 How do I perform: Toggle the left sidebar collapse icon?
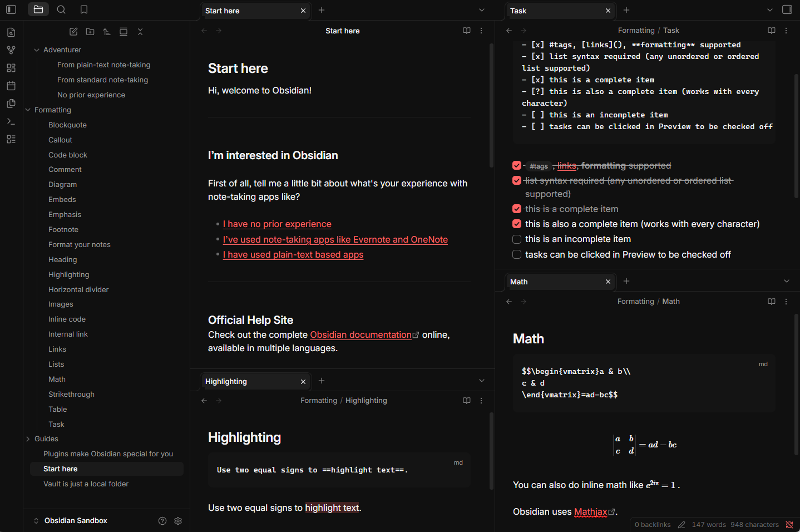point(11,9)
